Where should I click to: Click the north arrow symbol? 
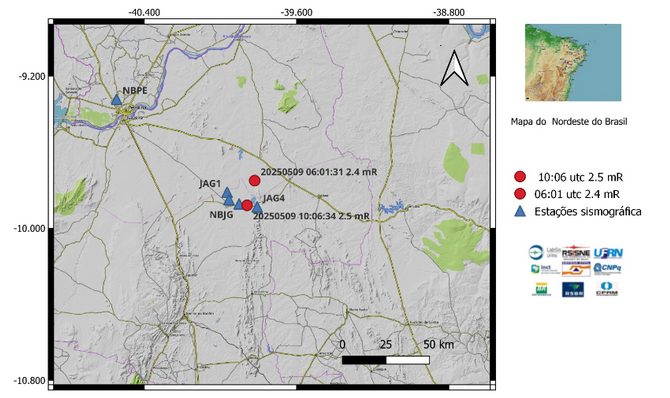click(454, 68)
